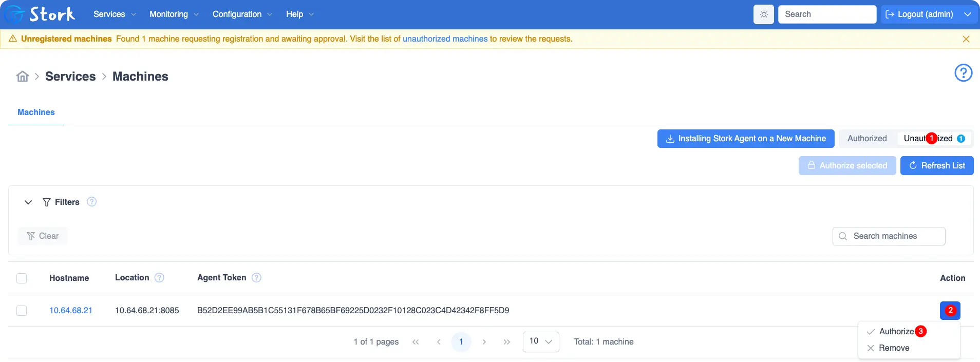Choose Authorize from the action menu
Screen dimensions: 980x362
(x=896, y=332)
